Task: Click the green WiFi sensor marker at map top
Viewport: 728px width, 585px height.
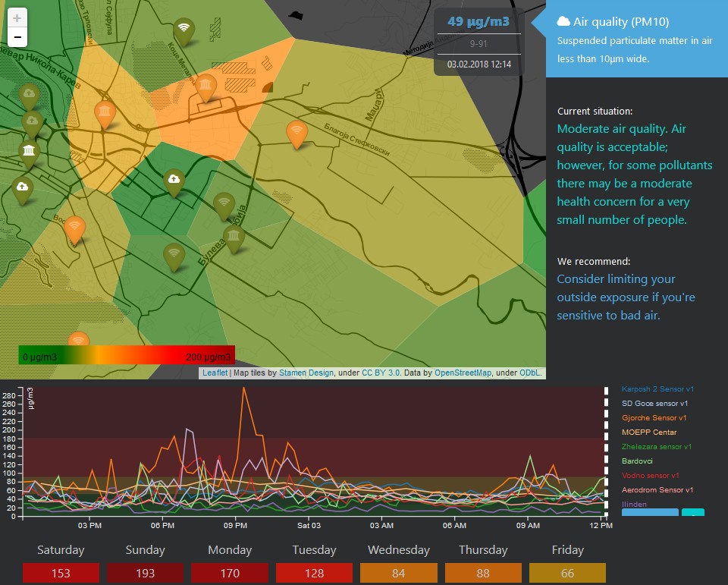Action: (183, 30)
